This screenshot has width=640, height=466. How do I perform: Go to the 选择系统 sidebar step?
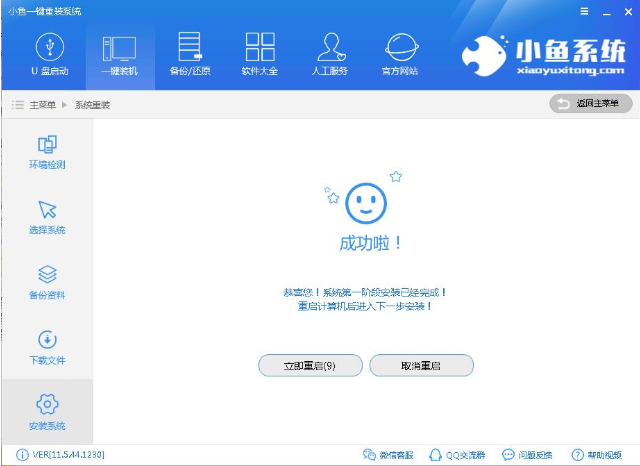coord(47,217)
